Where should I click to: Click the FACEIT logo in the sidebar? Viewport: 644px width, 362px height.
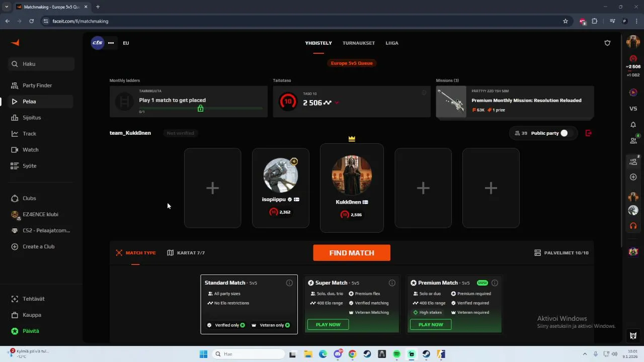click(x=15, y=43)
